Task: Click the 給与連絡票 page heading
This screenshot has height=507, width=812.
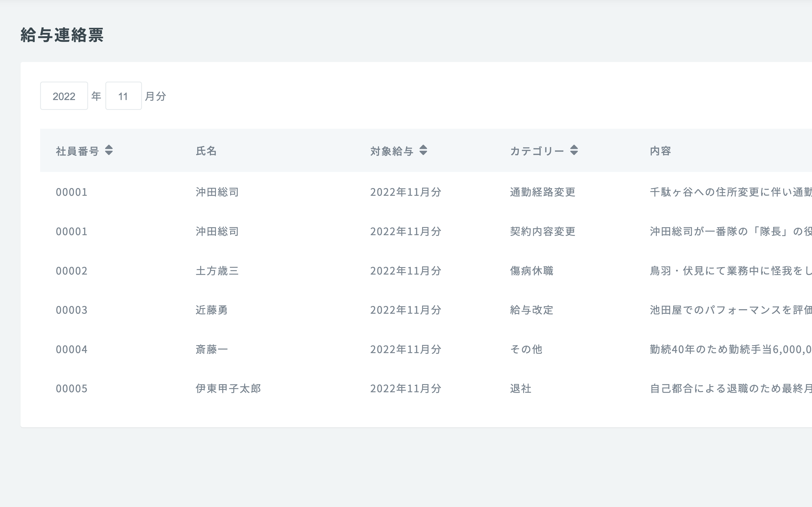Action: click(x=62, y=35)
